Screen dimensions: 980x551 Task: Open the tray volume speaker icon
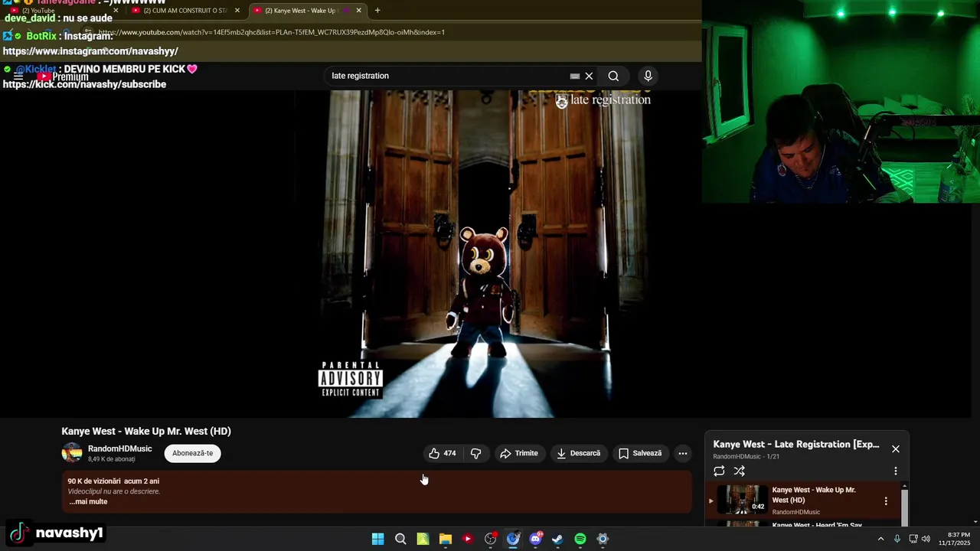point(926,539)
